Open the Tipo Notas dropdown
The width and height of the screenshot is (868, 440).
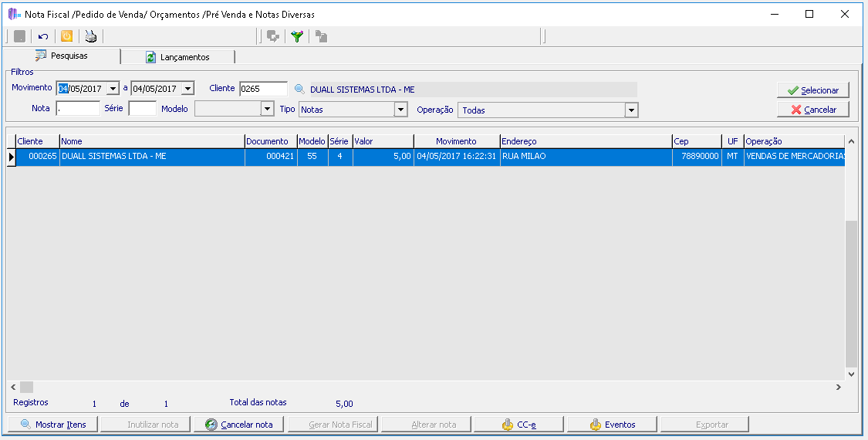[x=400, y=110]
